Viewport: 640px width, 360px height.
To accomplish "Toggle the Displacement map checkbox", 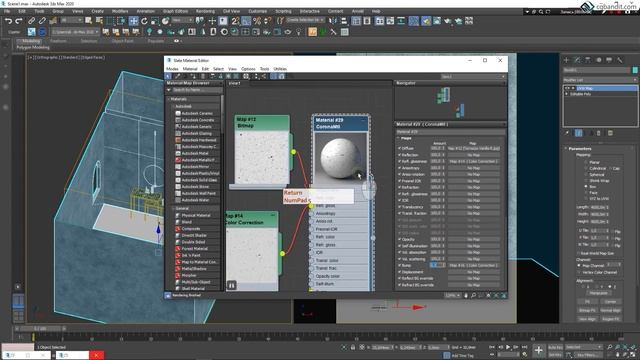I will point(400,272).
